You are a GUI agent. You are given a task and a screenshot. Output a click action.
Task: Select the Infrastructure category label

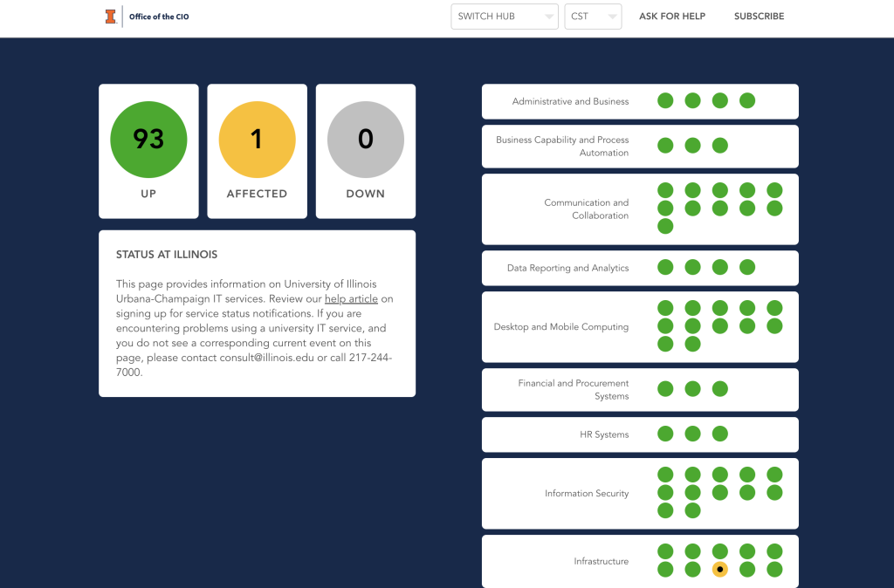pos(601,561)
